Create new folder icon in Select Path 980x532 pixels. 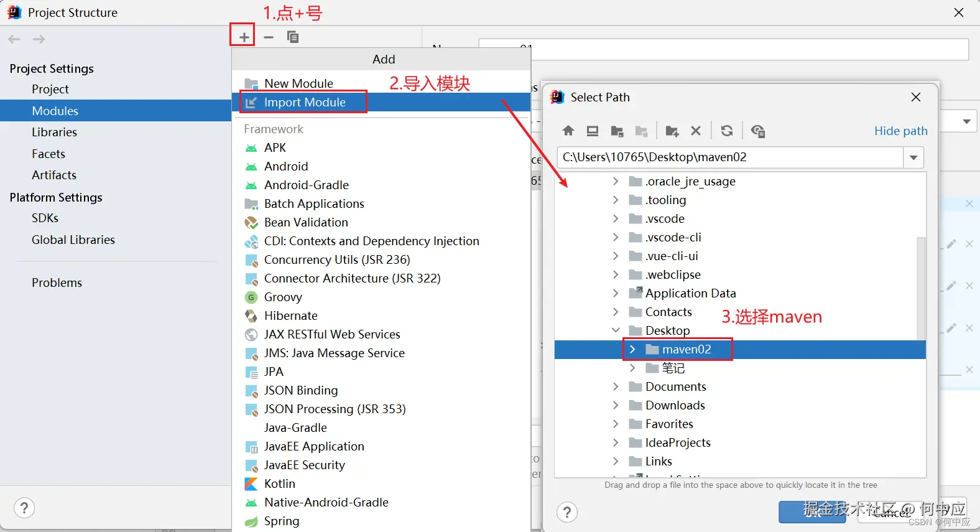[672, 131]
